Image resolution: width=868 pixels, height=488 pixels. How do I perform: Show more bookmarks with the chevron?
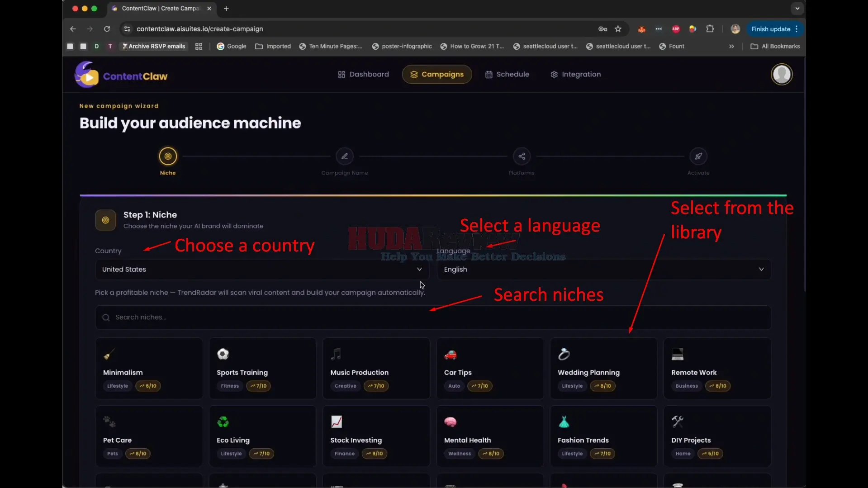click(x=731, y=46)
